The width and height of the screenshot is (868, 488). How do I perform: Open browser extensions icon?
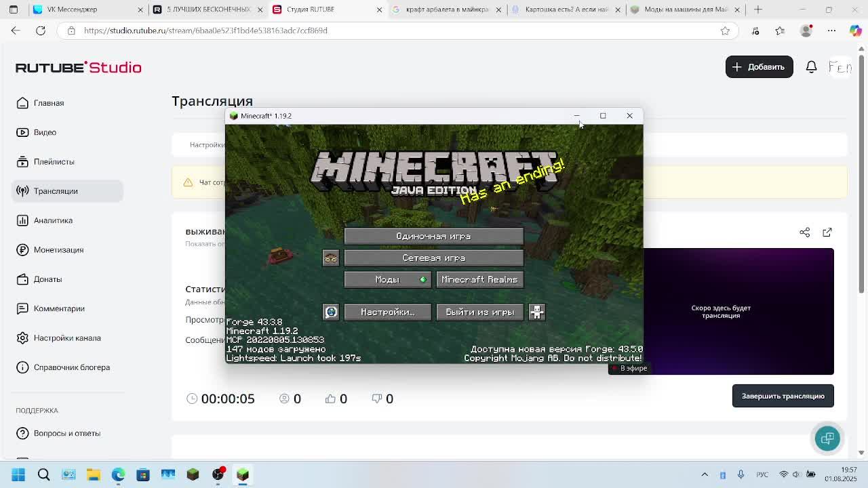click(756, 30)
